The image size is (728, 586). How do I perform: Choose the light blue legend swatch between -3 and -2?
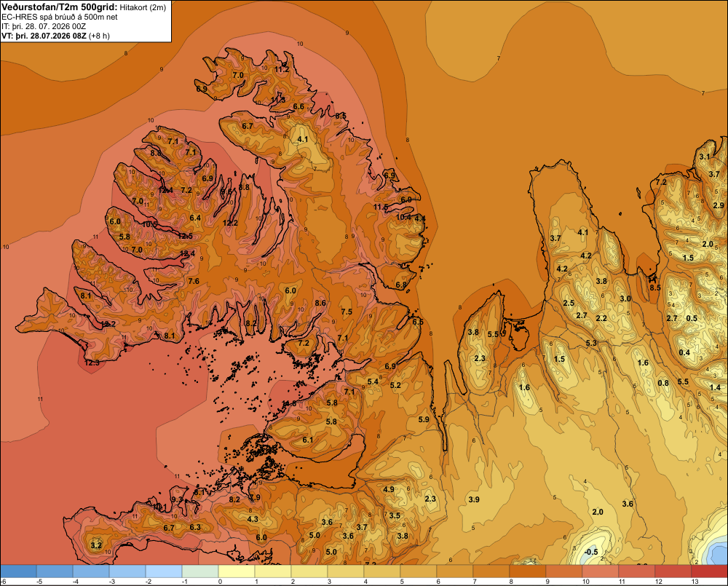coord(127,571)
